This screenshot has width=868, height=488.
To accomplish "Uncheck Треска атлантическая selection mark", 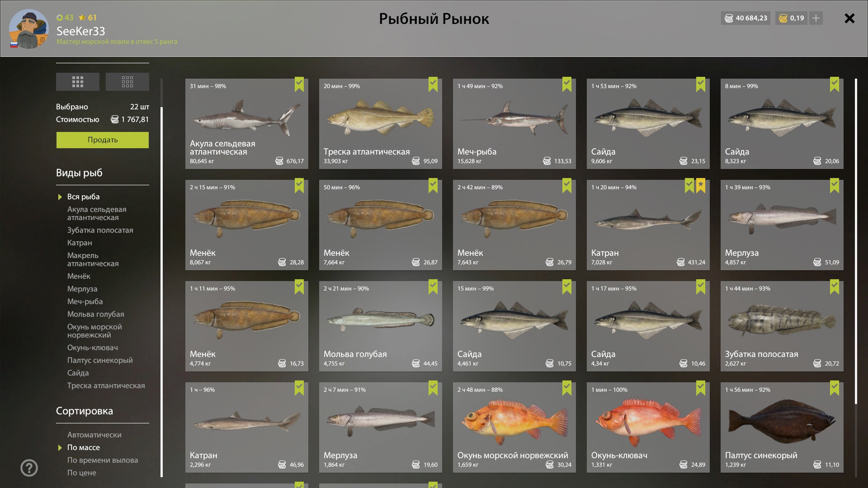I will click(x=433, y=84).
